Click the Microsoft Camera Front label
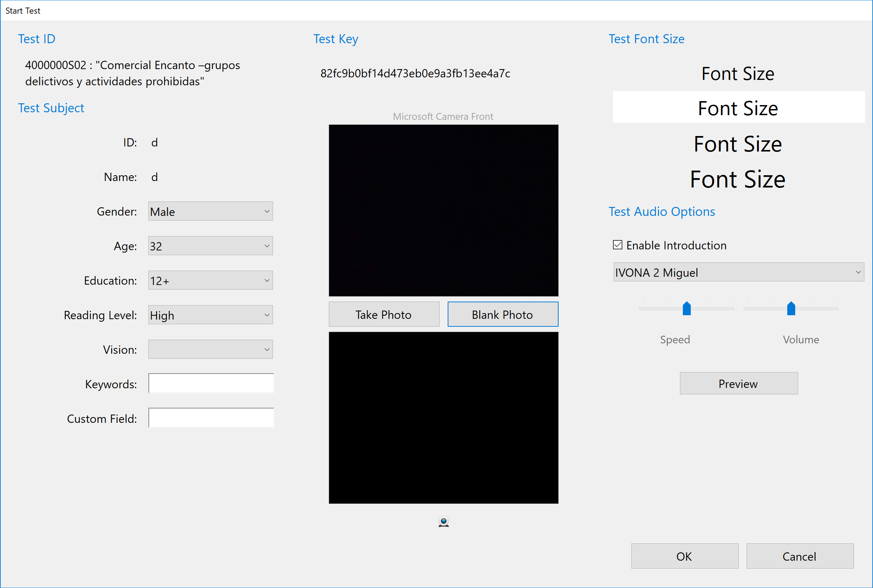The width and height of the screenshot is (873, 588). pos(443,116)
